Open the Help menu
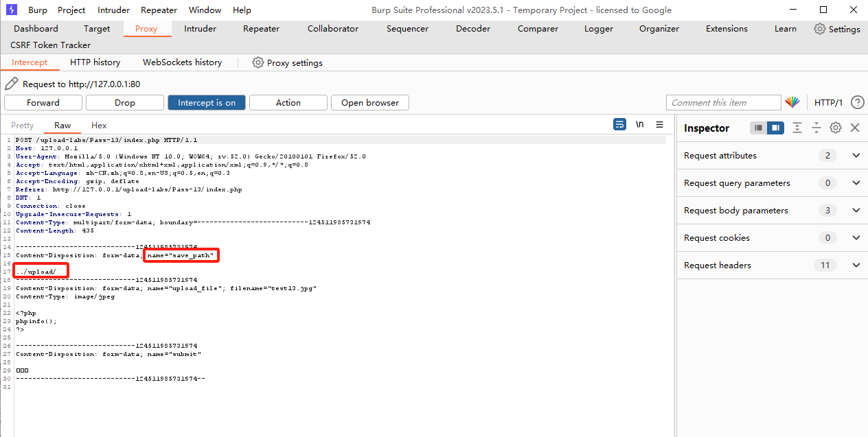The height and width of the screenshot is (437, 868). pos(242,10)
